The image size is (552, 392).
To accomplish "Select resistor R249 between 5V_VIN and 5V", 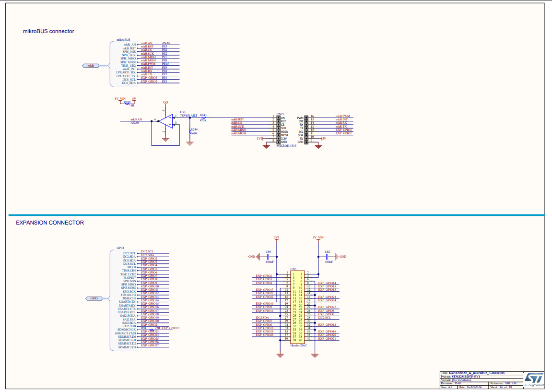I will pyautogui.click(x=127, y=104).
